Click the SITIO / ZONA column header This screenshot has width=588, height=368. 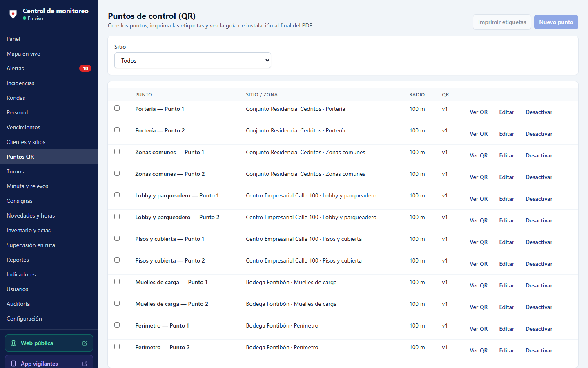coord(262,95)
